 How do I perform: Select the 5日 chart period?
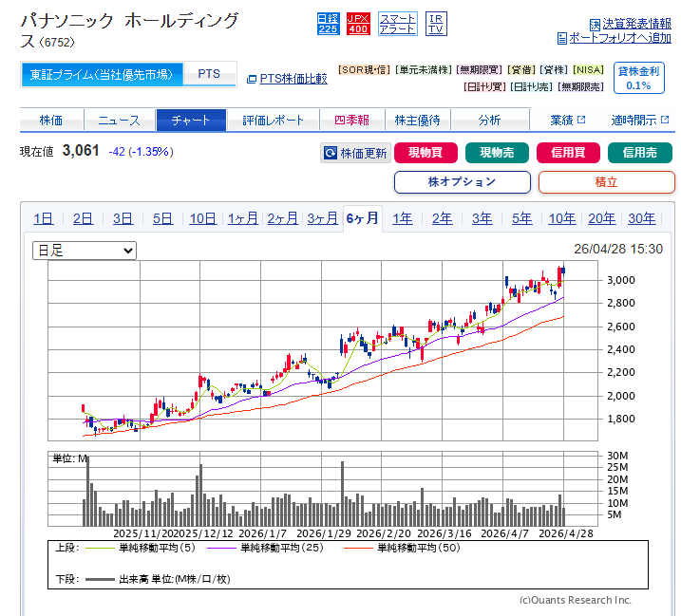(162, 218)
